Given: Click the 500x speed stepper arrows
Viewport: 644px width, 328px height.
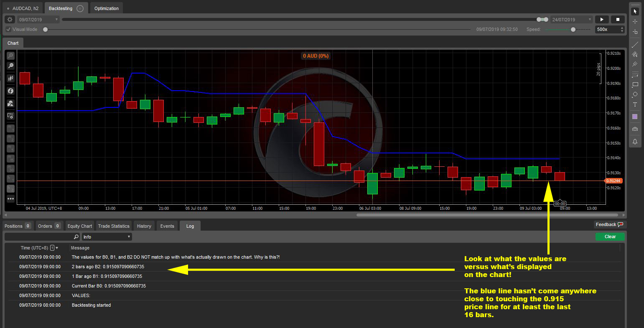Looking at the screenshot, I should [x=622, y=30].
